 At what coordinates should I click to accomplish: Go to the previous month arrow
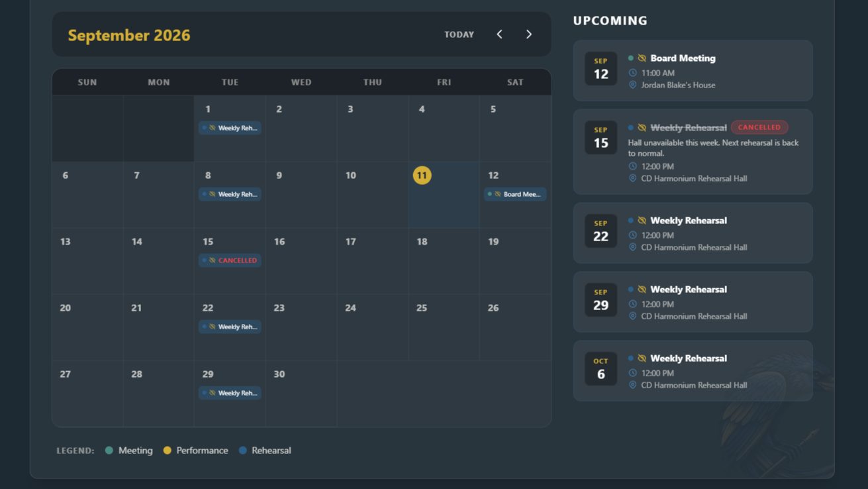(499, 34)
